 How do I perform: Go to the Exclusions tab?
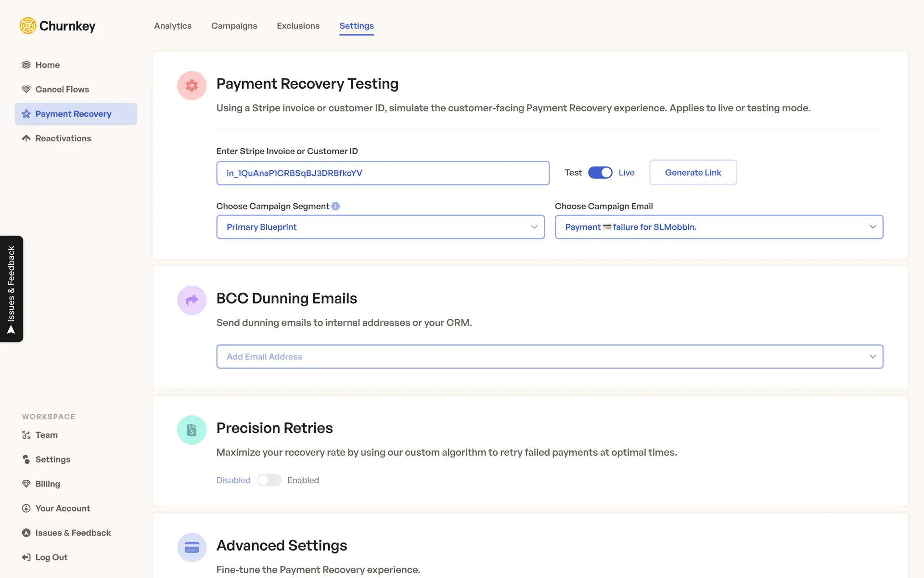coord(298,26)
